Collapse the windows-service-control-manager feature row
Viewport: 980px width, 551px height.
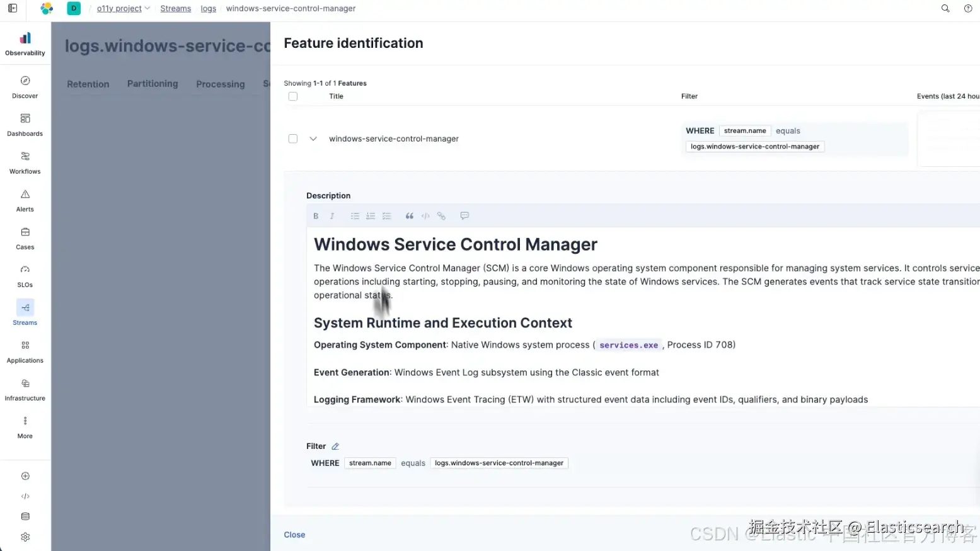click(x=313, y=139)
